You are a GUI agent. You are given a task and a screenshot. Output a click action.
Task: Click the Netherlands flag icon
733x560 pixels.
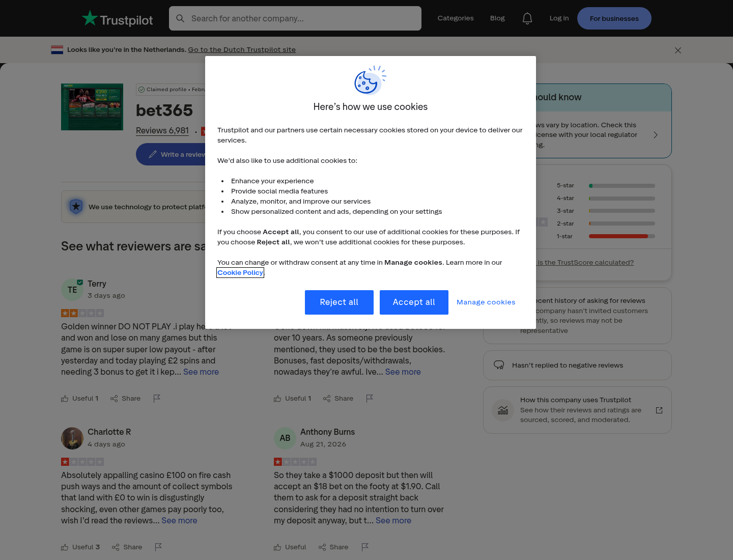pyautogui.click(x=57, y=50)
